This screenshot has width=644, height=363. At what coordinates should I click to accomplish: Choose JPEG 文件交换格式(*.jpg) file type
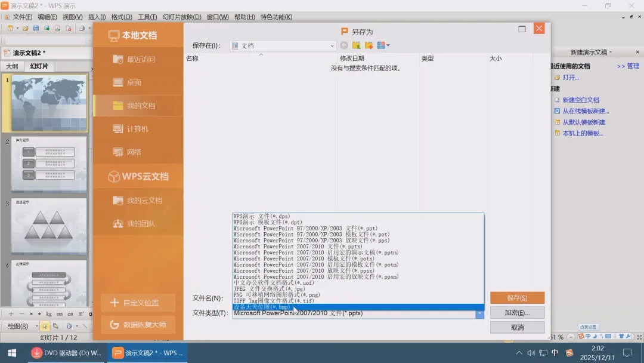[x=358, y=288]
